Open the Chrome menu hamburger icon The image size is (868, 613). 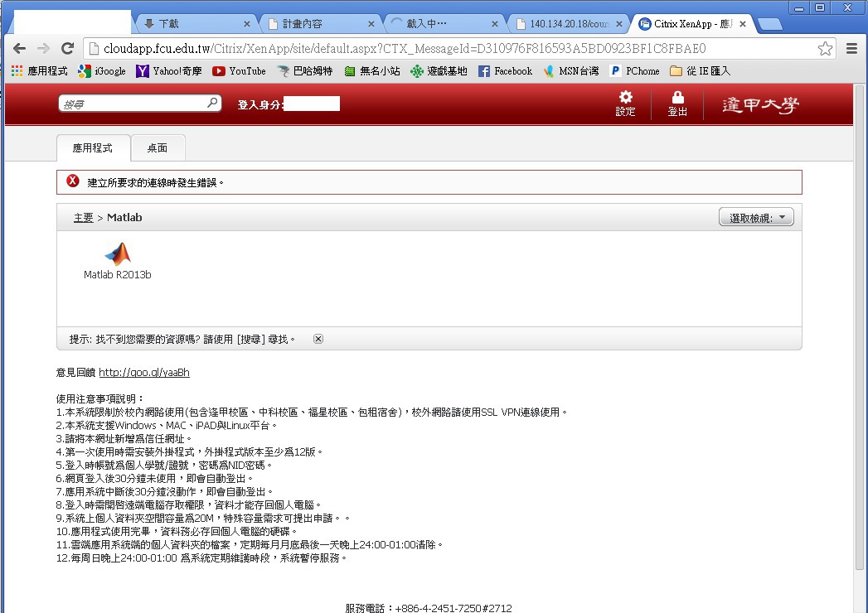coord(852,49)
